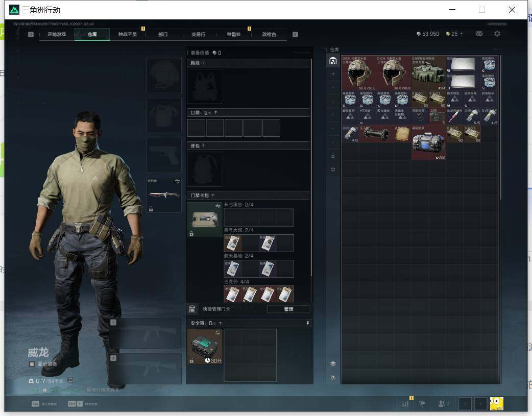
Task: Open the bar chart stats icon
Action: 405,404
